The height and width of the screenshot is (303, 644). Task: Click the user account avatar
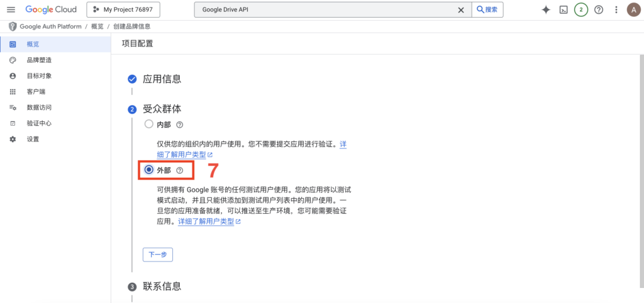633,10
